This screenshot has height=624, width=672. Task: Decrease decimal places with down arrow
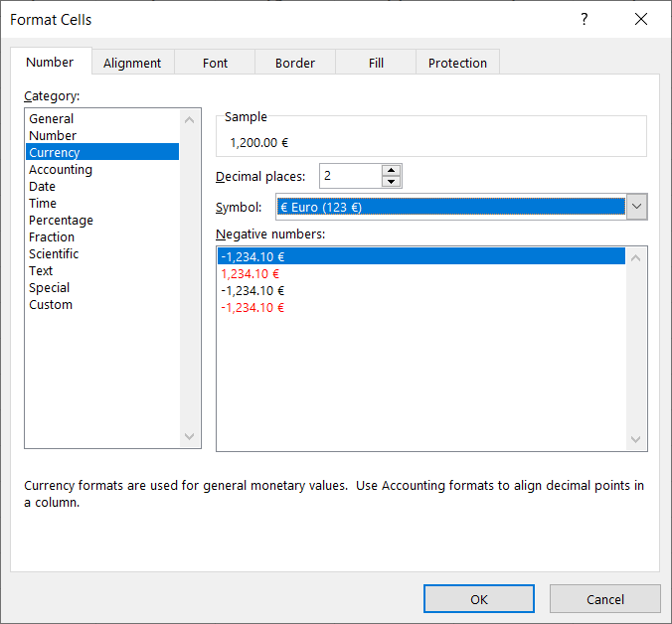391,182
